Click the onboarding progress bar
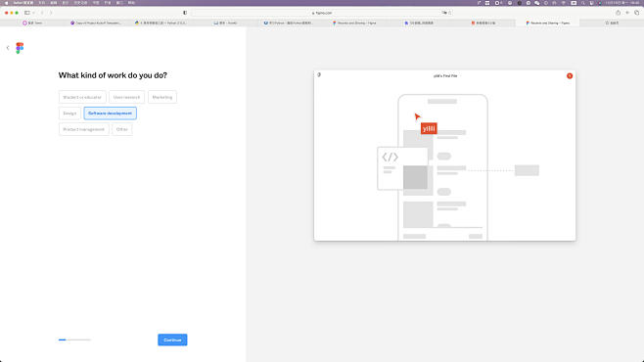644x362 pixels. point(74,339)
